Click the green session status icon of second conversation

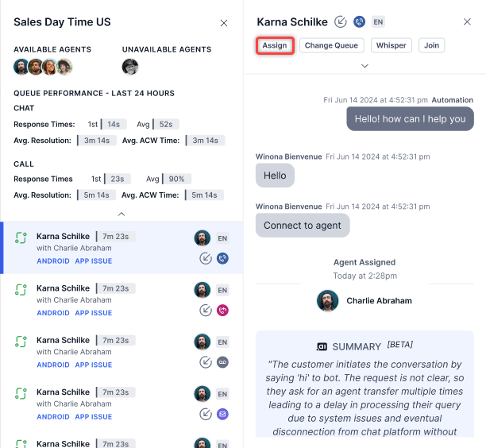coord(21,290)
